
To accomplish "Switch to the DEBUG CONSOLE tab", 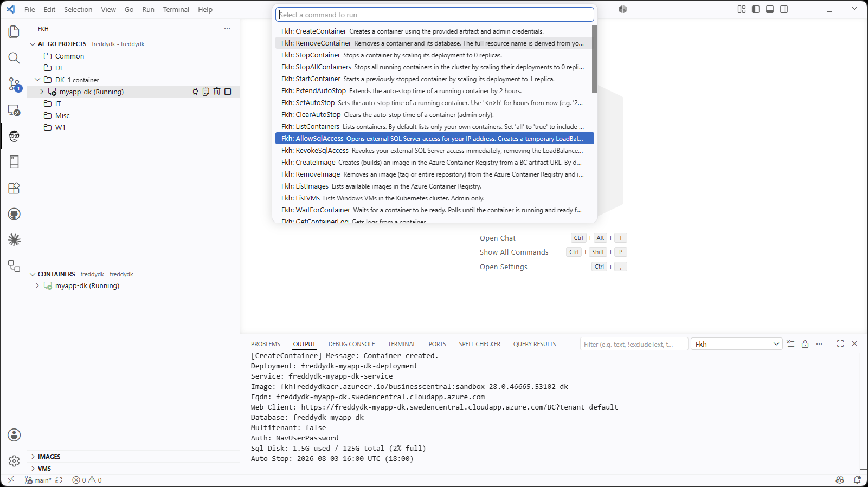I will (351, 344).
